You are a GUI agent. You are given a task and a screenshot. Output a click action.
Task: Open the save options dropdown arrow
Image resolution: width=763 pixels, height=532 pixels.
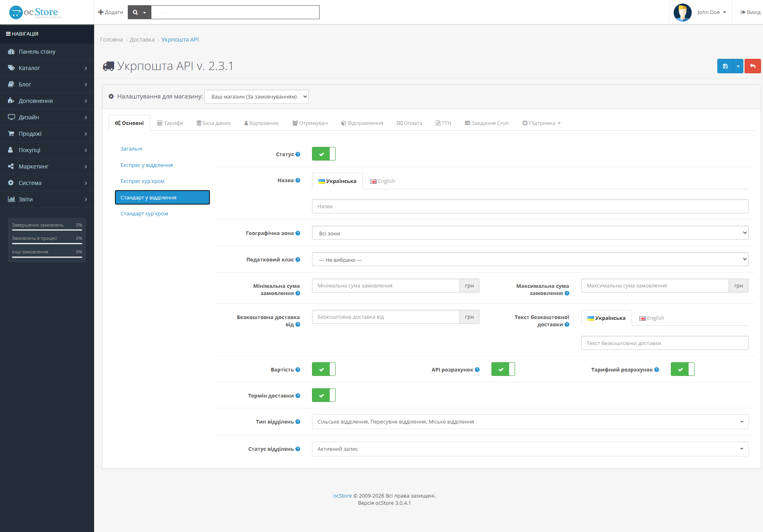[x=738, y=66]
